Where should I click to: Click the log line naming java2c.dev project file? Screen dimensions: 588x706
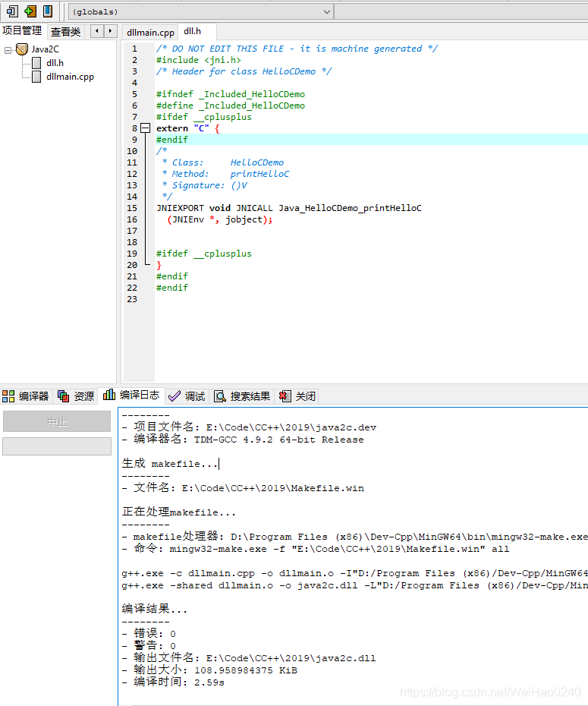tap(249, 427)
